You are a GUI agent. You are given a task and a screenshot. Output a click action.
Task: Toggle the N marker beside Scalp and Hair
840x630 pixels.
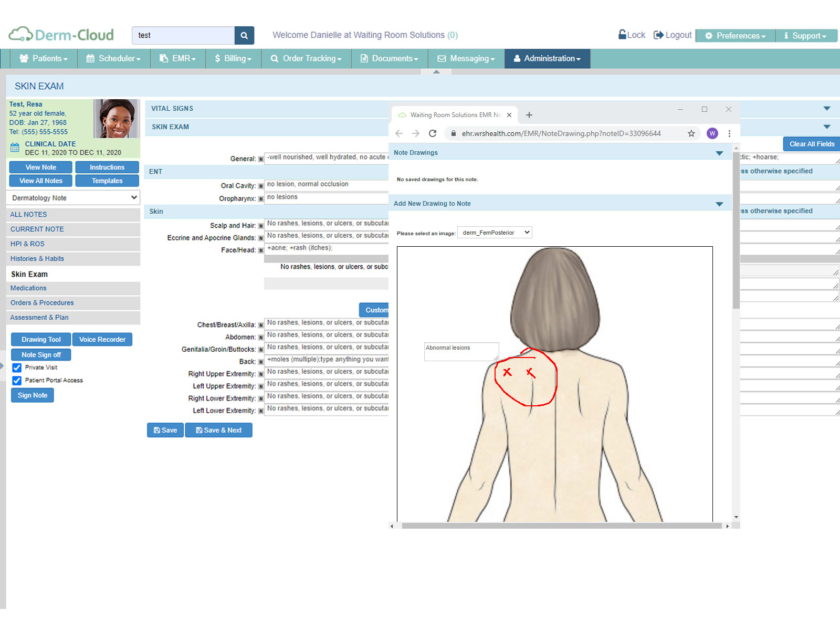tap(260, 226)
